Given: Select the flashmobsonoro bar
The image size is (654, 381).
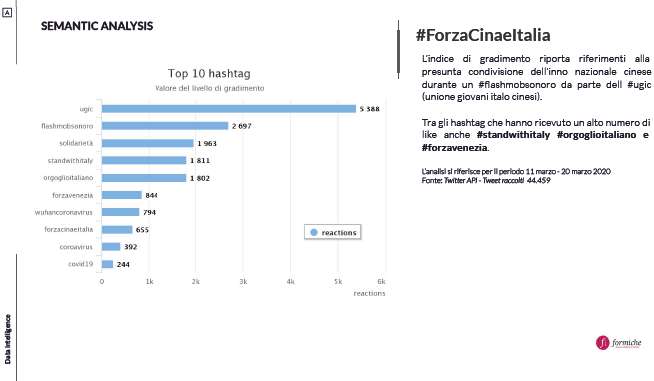Looking at the screenshot, I should click(165, 126).
